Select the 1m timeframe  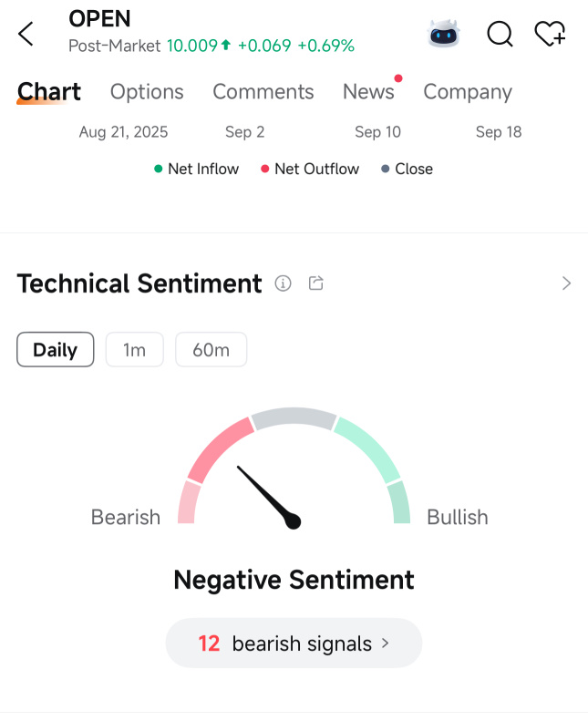134,350
